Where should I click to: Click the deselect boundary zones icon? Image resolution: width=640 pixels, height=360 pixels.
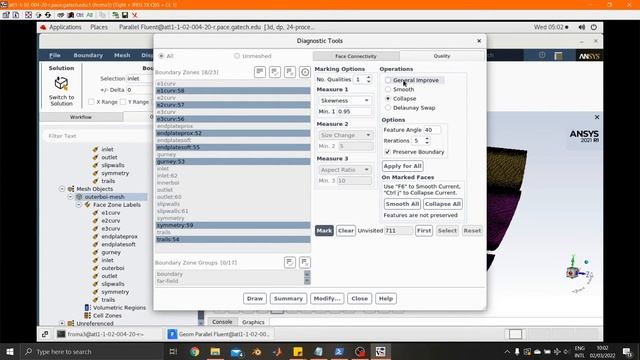pos(290,72)
